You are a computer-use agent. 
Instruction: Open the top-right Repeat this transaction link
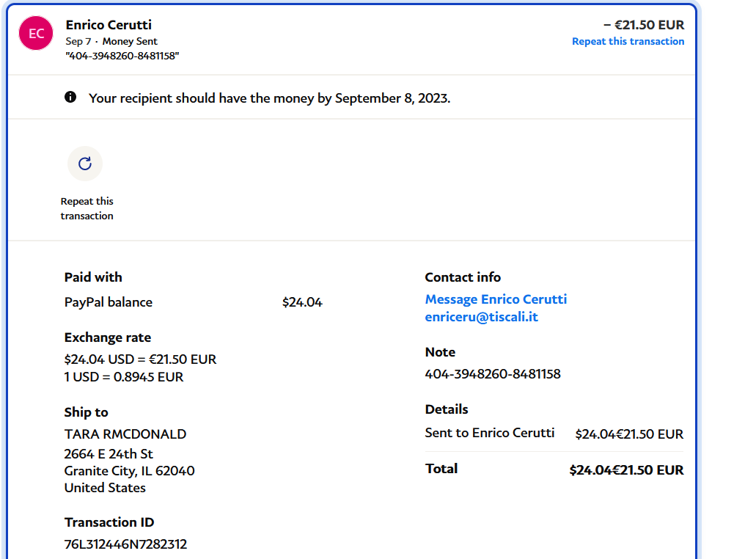(628, 42)
